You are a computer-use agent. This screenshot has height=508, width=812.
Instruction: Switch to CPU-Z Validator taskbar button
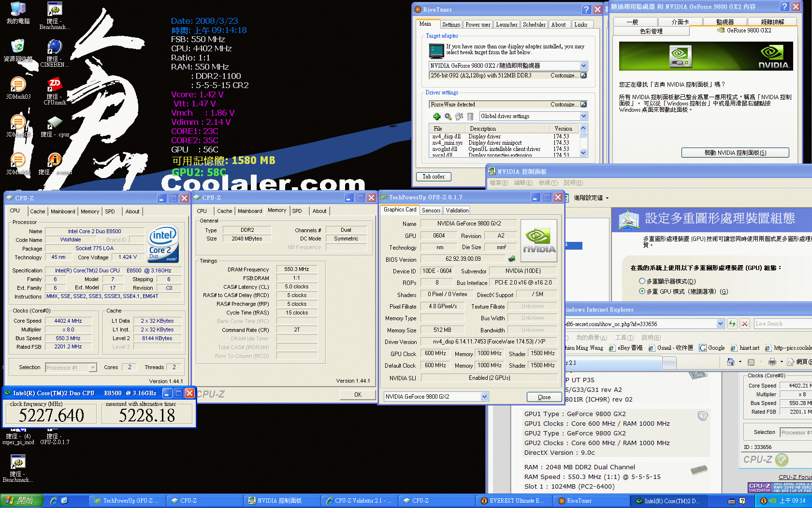[x=359, y=501]
